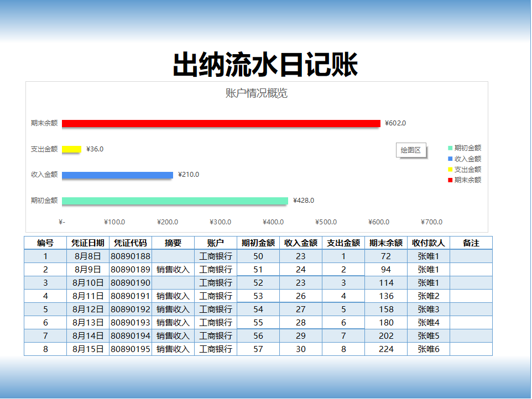Click date cell 8月10日
Screen dimensions: 532x399
pyautogui.click(x=88, y=283)
